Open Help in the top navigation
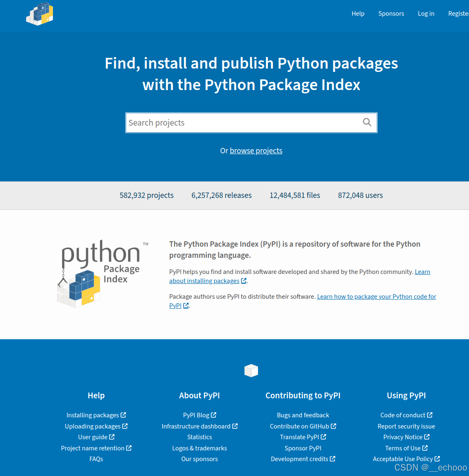 pos(358,14)
